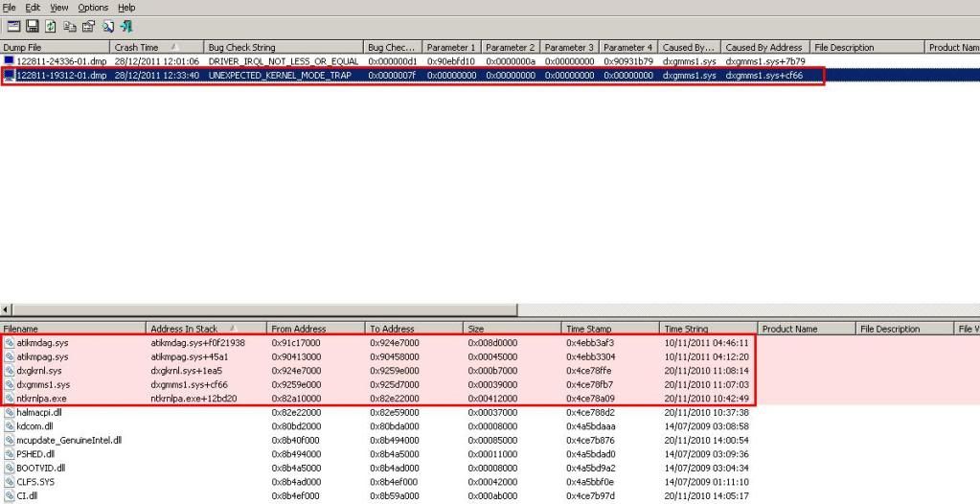Click the Exit toolbar icon
This screenshot has width=980, height=504.
click(125, 27)
